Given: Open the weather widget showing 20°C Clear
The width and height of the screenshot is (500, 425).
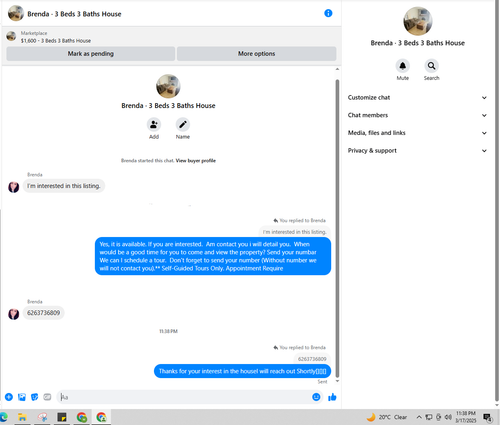Looking at the screenshot, I should [387, 417].
